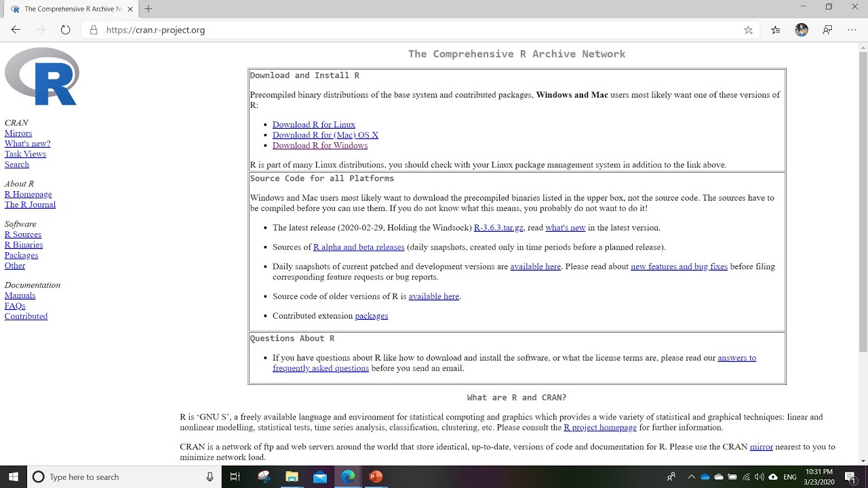This screenshot has width=868, height=488.
Task: Open The R Journal link
Action: click(x=31, y=205)
